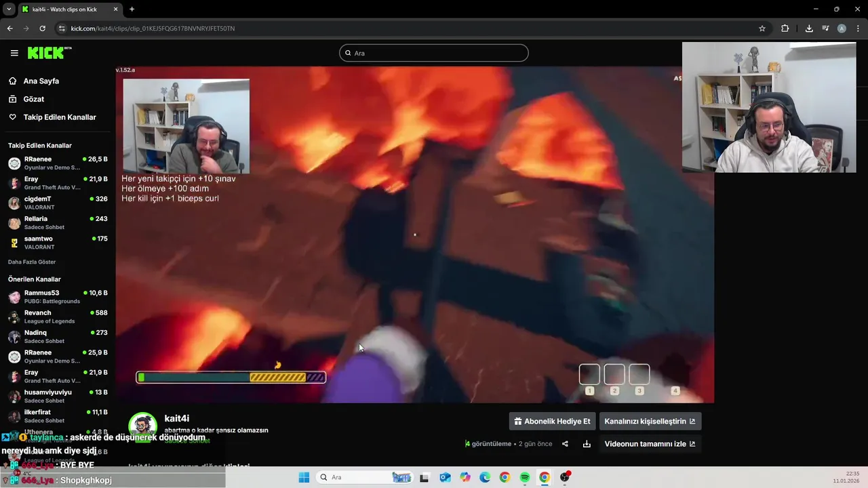Open Windows Start menu
The height and width of the screenshot is (488, 868).
pyautogui.click(x=304, y=477)
